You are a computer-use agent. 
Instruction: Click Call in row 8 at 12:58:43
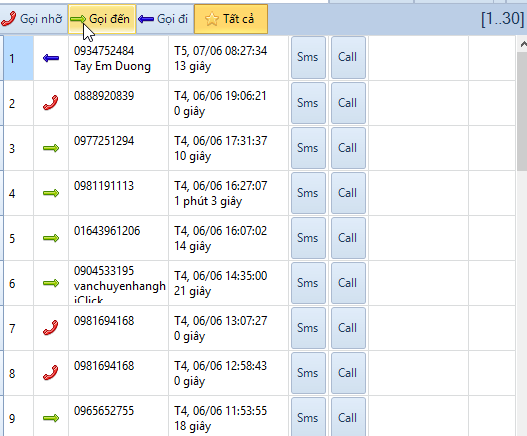pyautogui.click(x=348, y=373)
